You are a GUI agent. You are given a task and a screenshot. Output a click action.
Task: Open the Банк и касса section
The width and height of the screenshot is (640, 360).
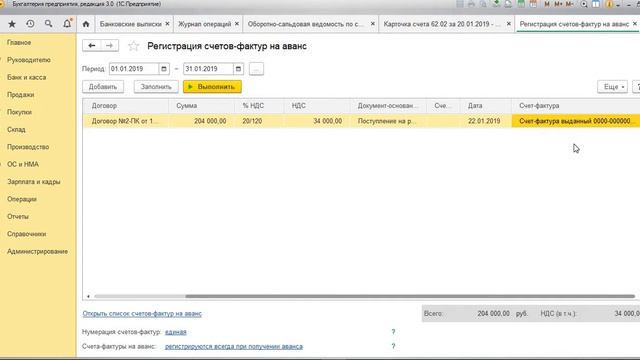[27, 77]
